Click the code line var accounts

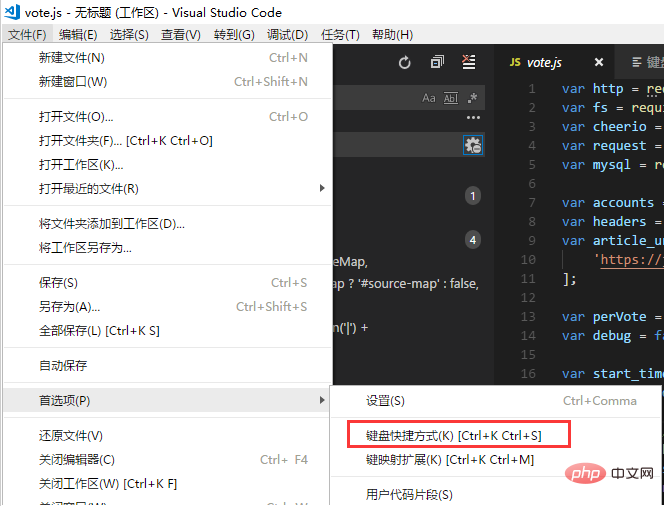[613, 202]
